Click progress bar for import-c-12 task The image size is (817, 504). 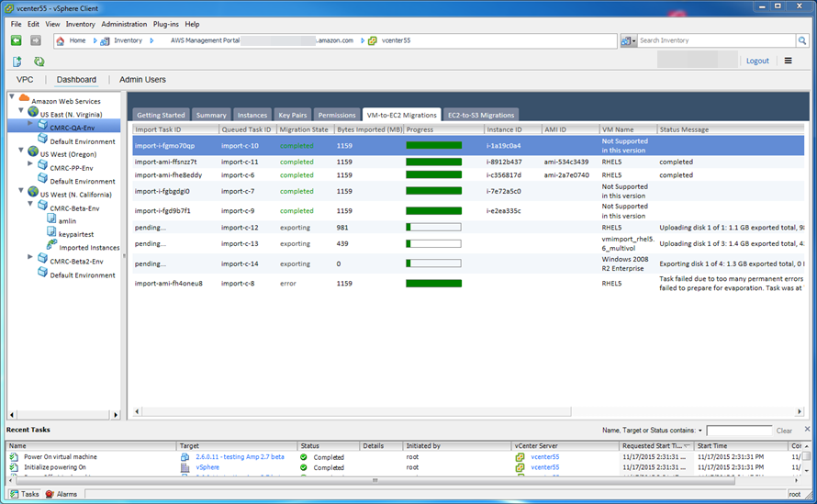(x=433, y=227)
